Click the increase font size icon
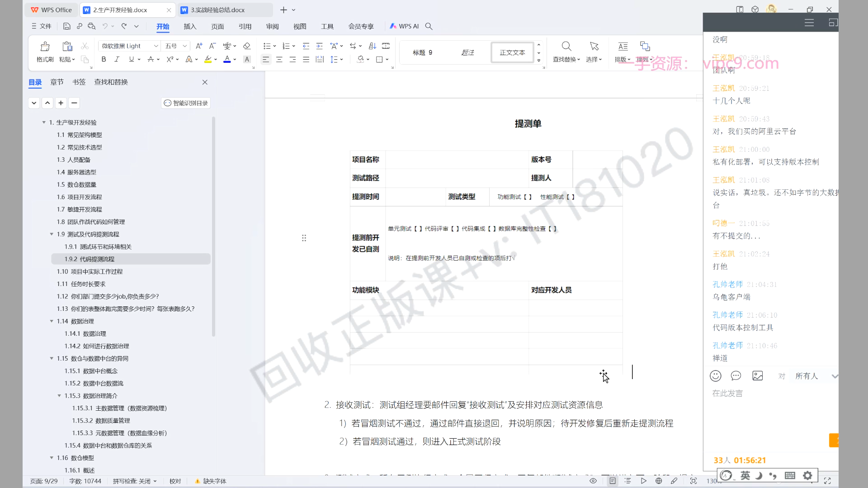 199,46
